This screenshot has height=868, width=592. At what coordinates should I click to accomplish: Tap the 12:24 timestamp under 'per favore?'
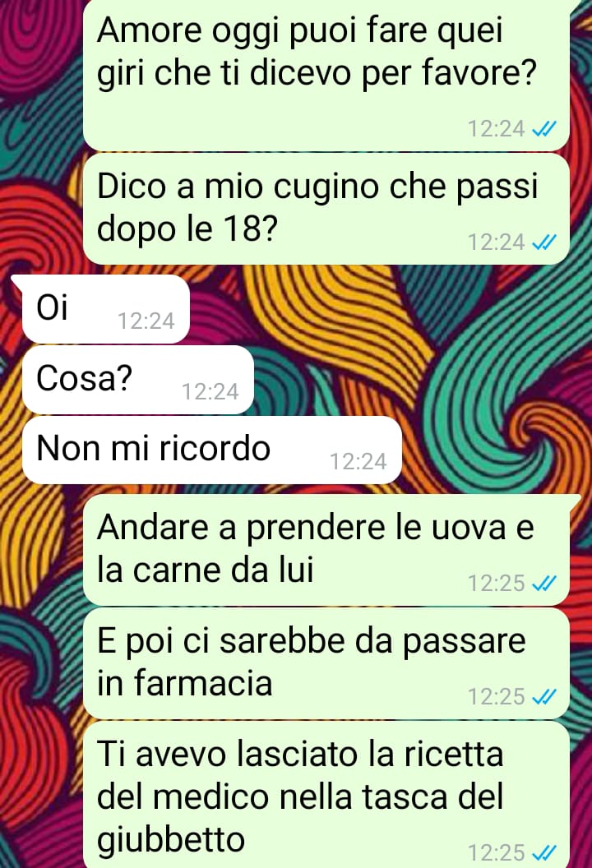pyautogui.click(x=496, y=129)
